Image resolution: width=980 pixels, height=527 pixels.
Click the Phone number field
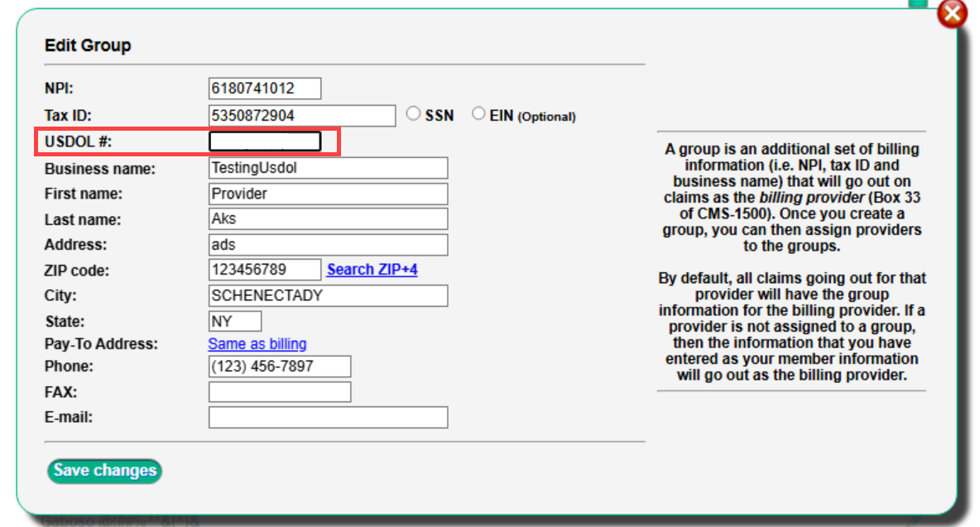click(279, 366)
